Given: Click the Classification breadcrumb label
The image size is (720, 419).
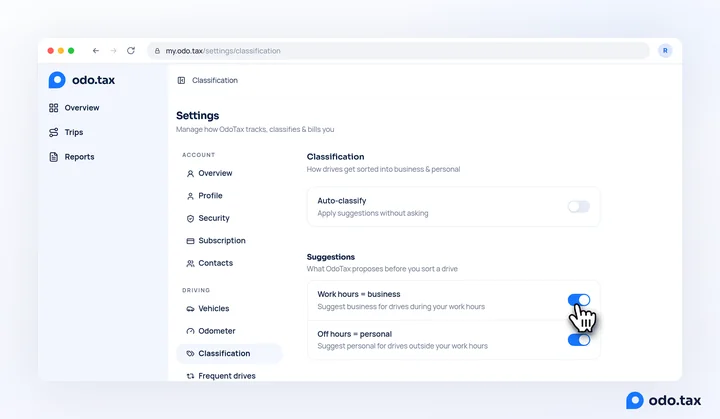Looking at the screenshot, I should (x=215, y=80).
